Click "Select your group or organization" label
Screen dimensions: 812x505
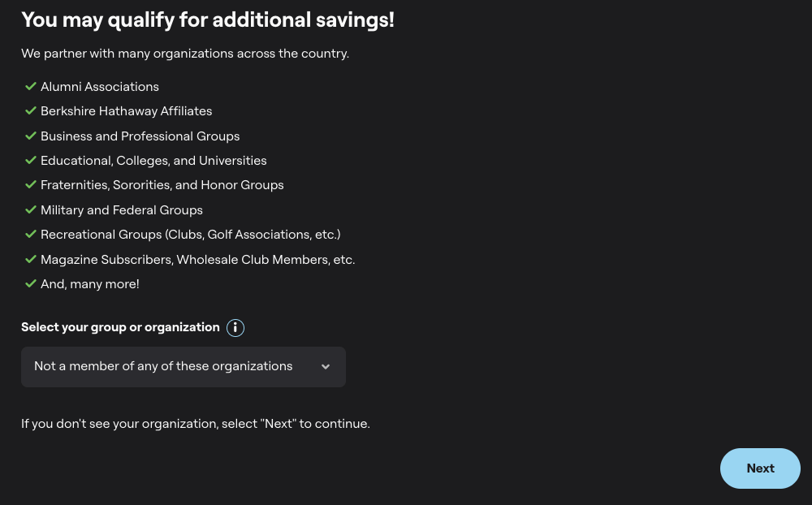point(120,327)
